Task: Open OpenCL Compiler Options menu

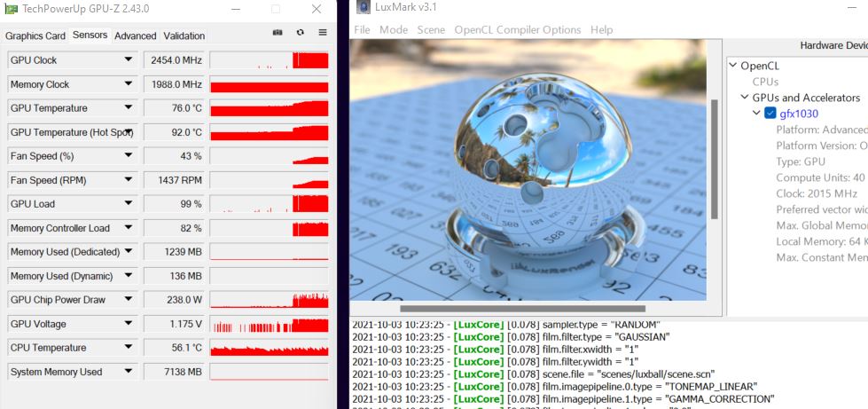Action: coord(518,30)
